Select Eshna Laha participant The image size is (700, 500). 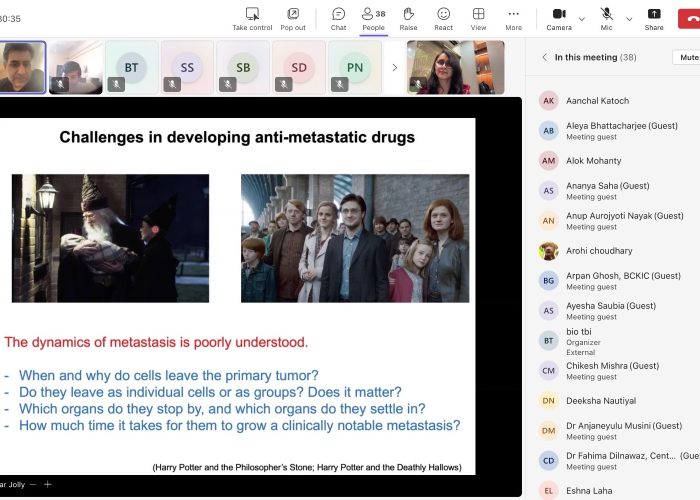coord(617,491)
